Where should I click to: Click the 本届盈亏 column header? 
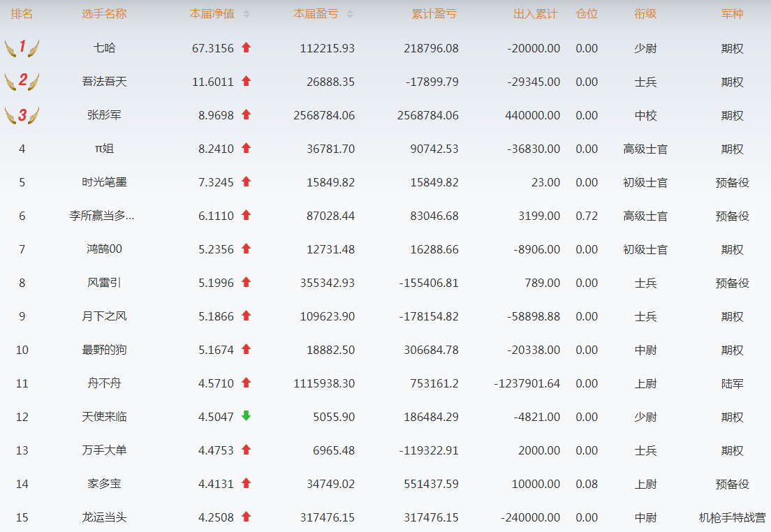point(316,14)
